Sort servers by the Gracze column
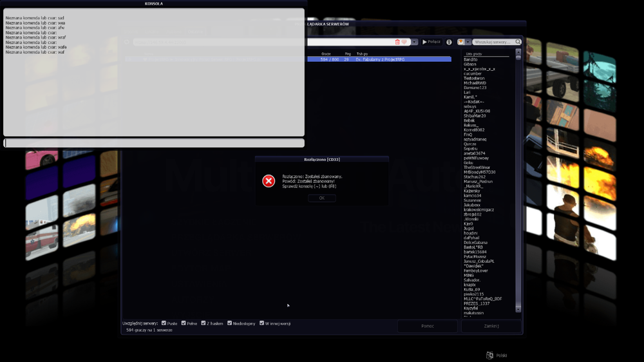 tap(326, 54)
